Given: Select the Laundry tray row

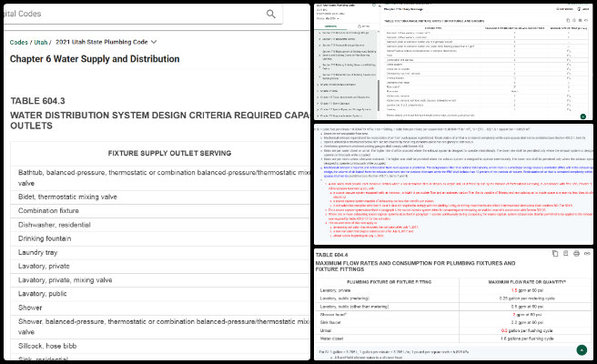Looking at the screenshot, I should pyautogui.click(x=160, y=252).
